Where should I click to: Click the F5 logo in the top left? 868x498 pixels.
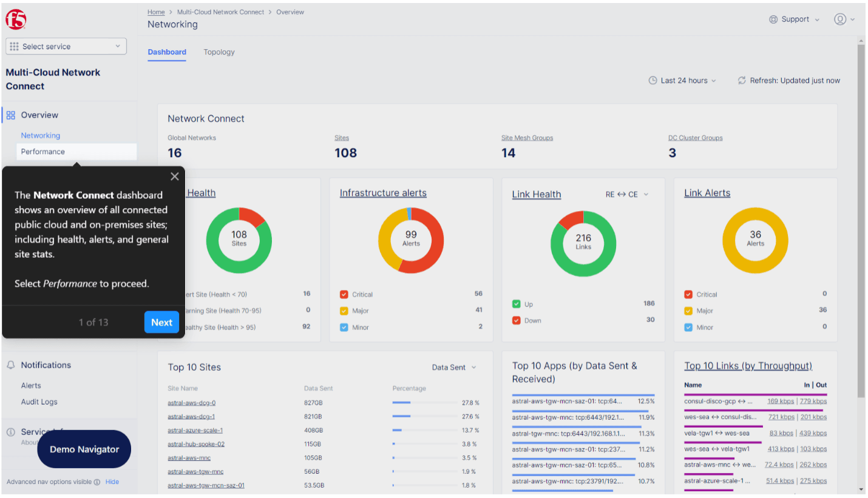pyautogui.click(x=16, y=18)
